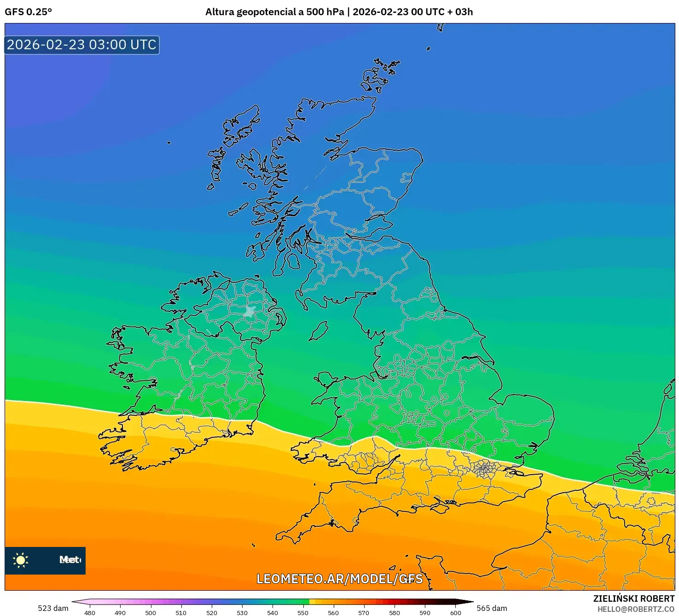Select the Altura geopotencial title bar
679x616 pixels.
[x=339, y=13]
